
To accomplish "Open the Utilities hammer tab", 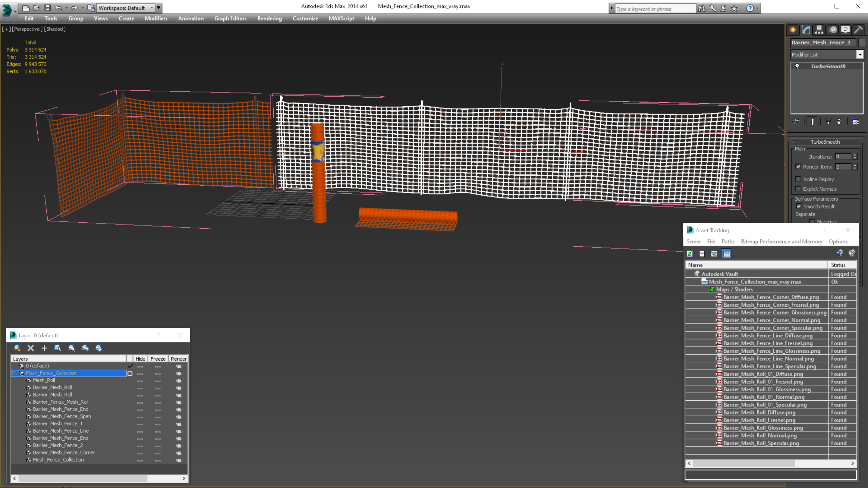I will (859, 30).
